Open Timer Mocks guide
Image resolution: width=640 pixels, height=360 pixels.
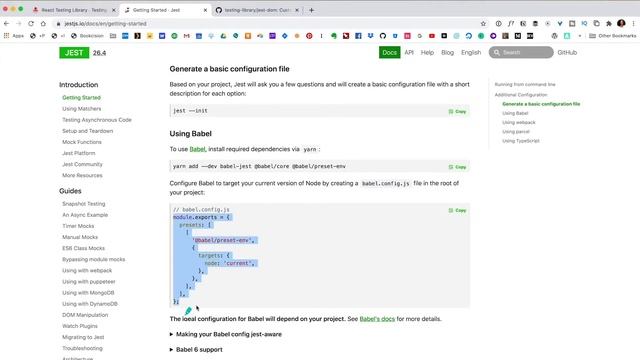pyautogui.click(x=78, y=226)
